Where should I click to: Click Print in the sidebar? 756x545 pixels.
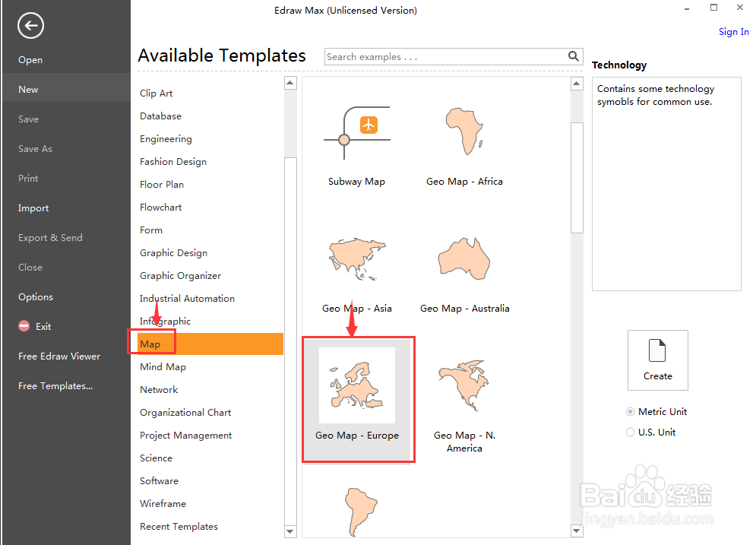[x=28, y=179]
